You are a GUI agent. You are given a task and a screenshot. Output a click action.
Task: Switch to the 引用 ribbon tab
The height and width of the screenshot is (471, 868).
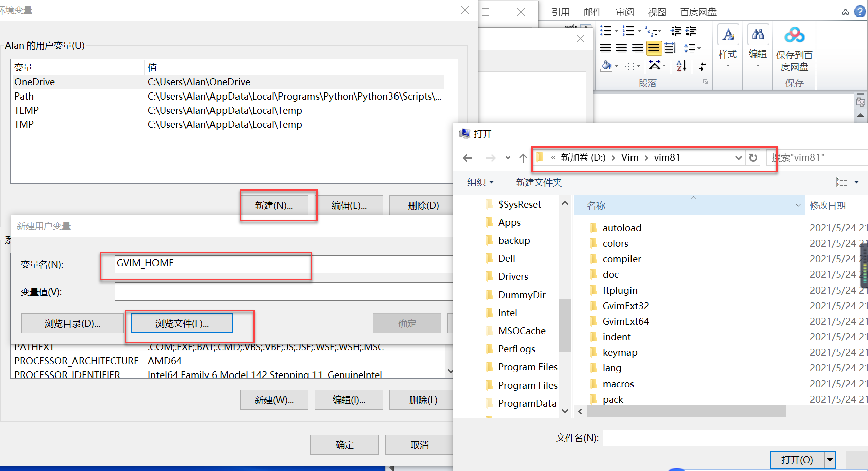pyautogui.click(x=561, y=12)
